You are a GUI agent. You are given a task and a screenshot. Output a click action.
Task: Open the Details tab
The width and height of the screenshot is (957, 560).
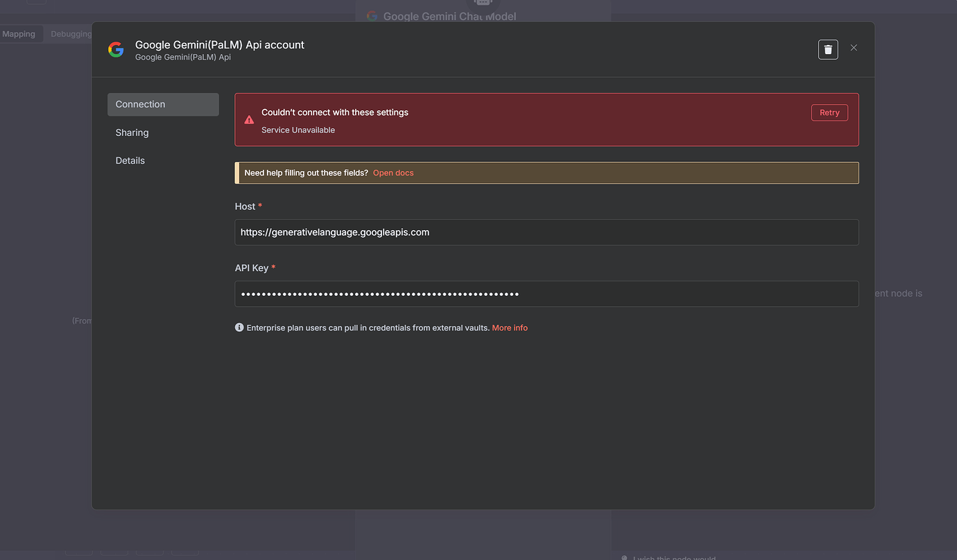[x=130, y=160]
